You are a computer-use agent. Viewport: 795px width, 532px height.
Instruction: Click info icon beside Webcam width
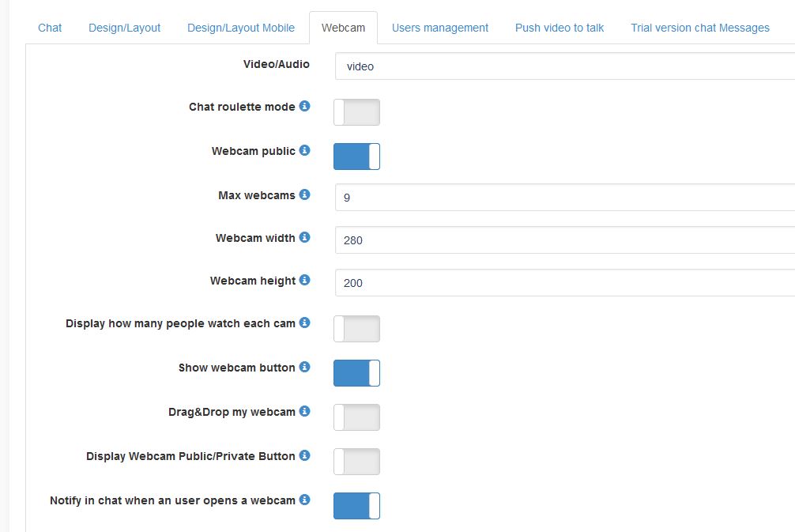(x=305, y=237)
